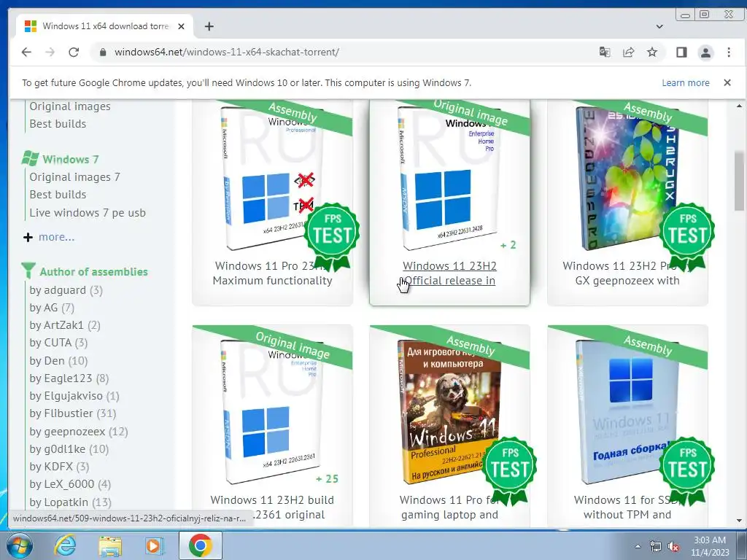The image size is (747, 560).
Task: Open Original images 7 link
Action: [x=75, y=177]
